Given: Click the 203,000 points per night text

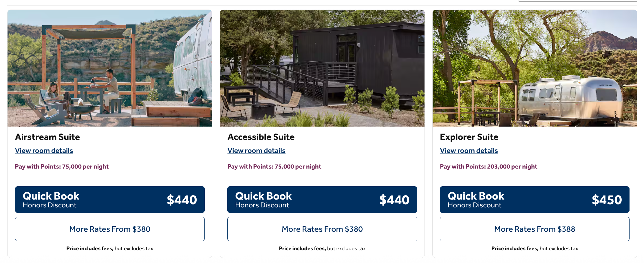Looking at the screenshot, I should [489, 167].
